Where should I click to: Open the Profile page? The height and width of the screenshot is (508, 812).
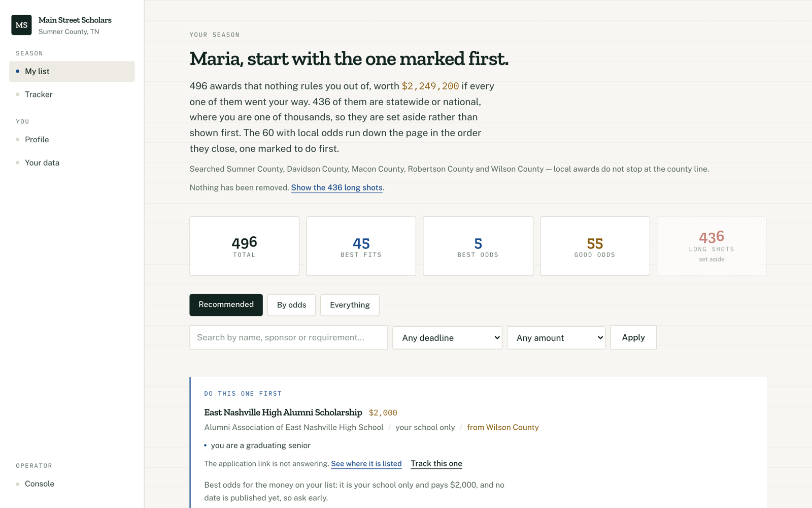click(x=72, y=140)
